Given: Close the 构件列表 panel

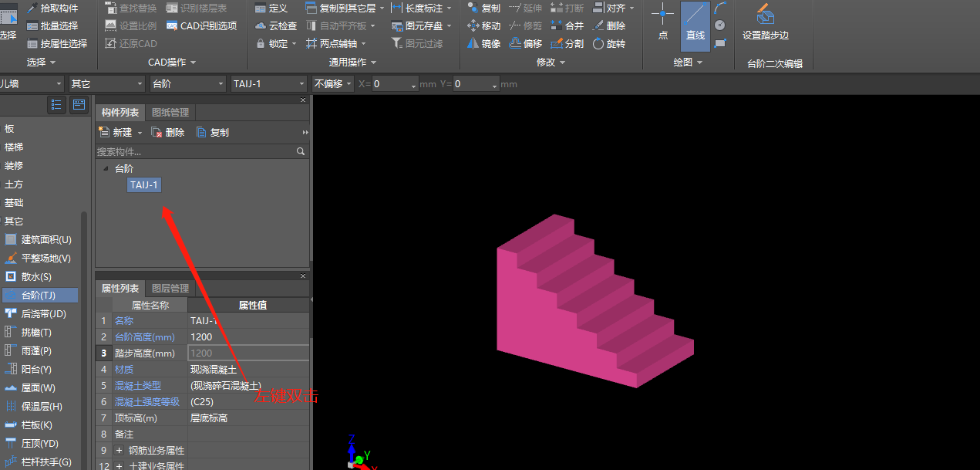Looking at the screenshot, I should [x=303, y=100].
